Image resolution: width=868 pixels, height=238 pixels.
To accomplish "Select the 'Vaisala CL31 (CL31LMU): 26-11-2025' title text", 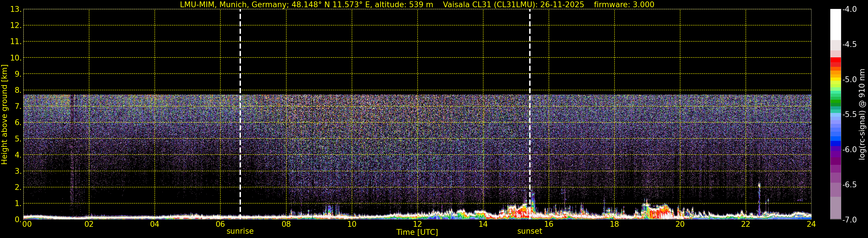I will 514,5.
